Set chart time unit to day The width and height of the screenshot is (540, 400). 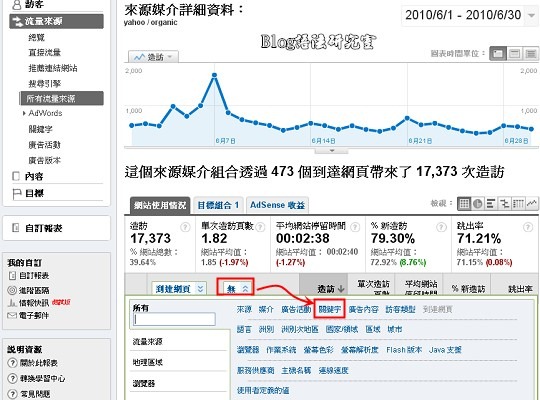click(x=498, y=54)
